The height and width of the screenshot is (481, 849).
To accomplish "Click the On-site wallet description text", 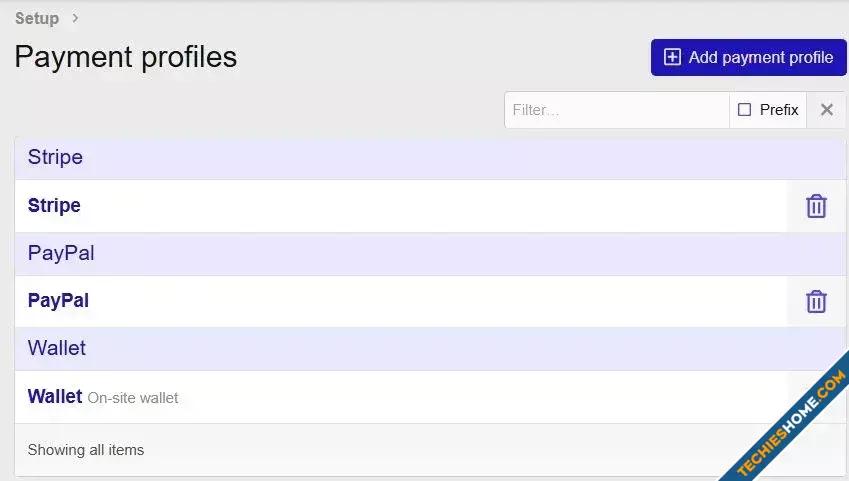I will coord(133,398).
